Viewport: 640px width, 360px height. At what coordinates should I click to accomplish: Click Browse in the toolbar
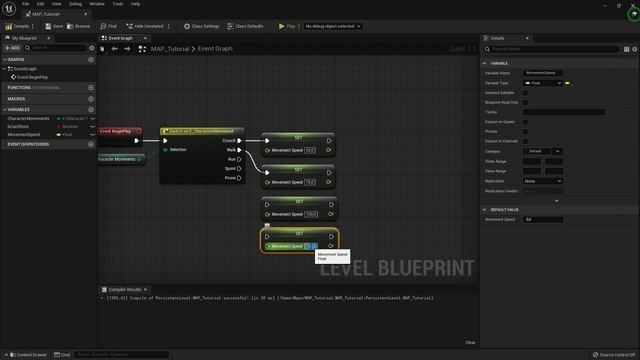[x=78, y=26]
